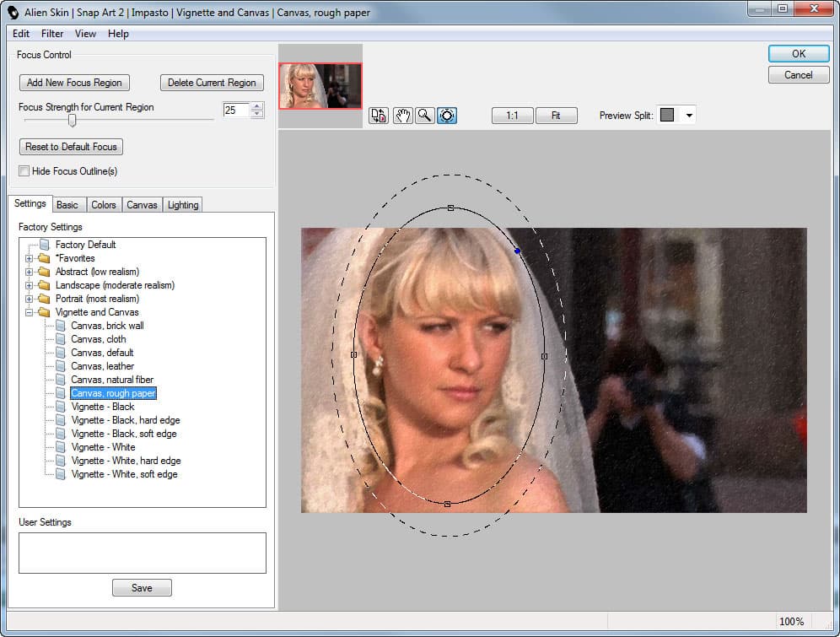Image resolution: width=840 pixels, height=637 pixels.
Task: Click the Factory Default preset icon
Action: 45,245
